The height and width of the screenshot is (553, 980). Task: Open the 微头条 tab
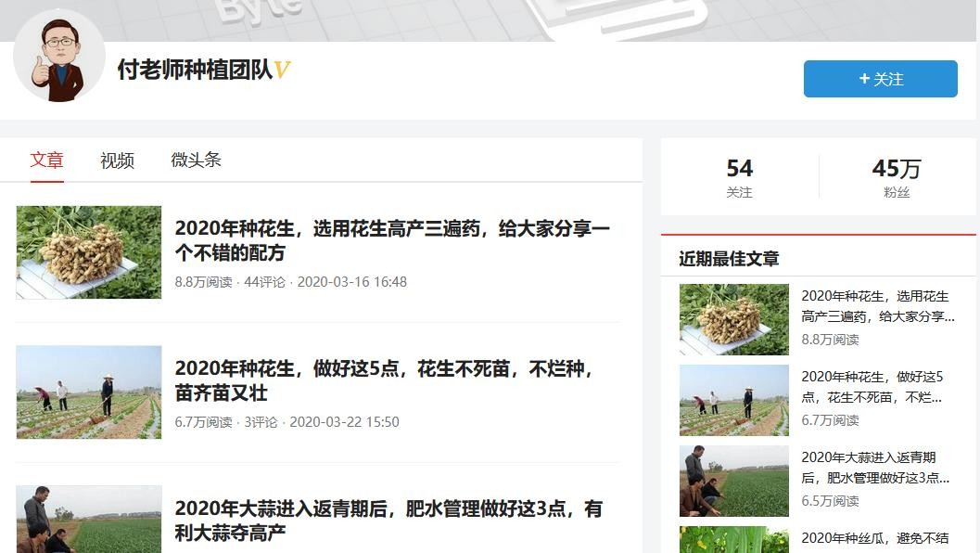click(x=196, y=160)
